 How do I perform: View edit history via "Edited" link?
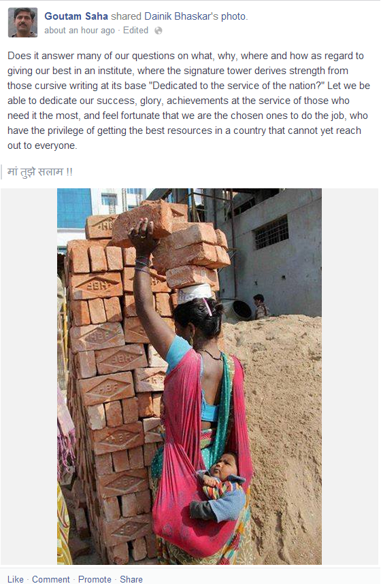tap(135, 31)
